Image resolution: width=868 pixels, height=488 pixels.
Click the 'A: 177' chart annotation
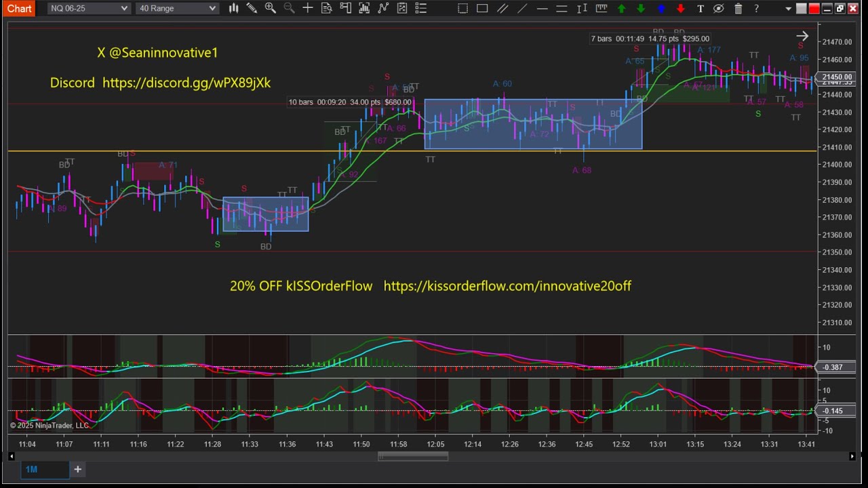(709, 50)
